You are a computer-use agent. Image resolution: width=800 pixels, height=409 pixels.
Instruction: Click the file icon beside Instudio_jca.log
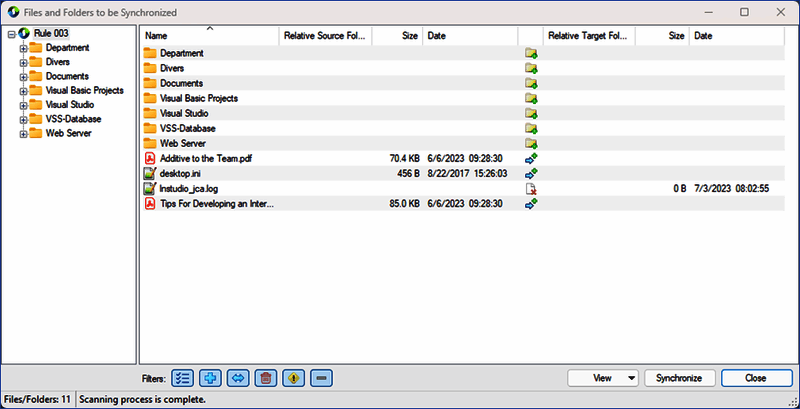(x=149, y=189)
